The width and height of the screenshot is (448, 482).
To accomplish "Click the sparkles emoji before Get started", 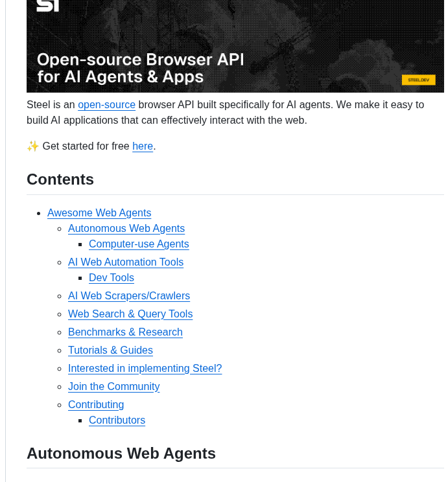I will pyautogui.click(x=33, y=146).
